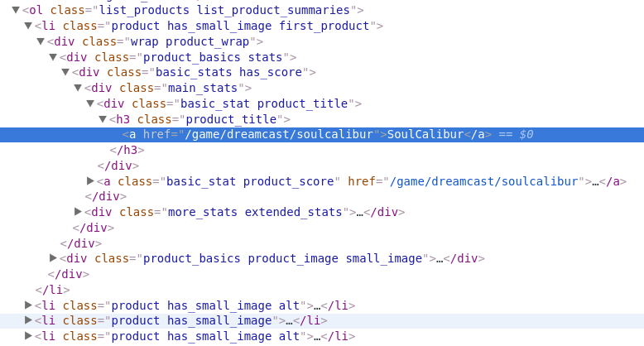Collapse the li first_product element
644x346 pixels.
(x=28, y=26)
